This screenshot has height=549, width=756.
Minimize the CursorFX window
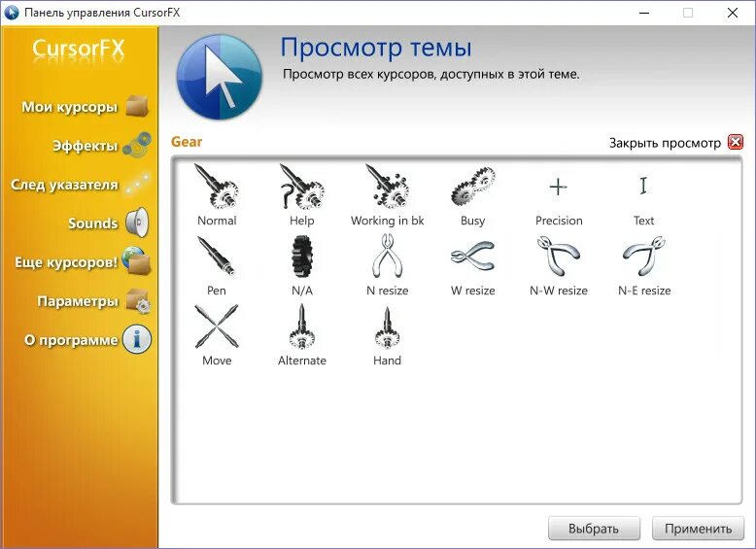[x=644, y=13]
